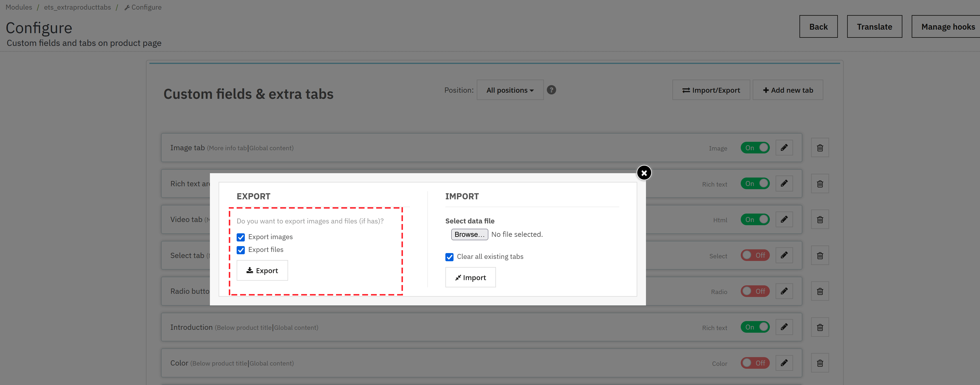Uncheck the Export images checkbox

[240, 237]
